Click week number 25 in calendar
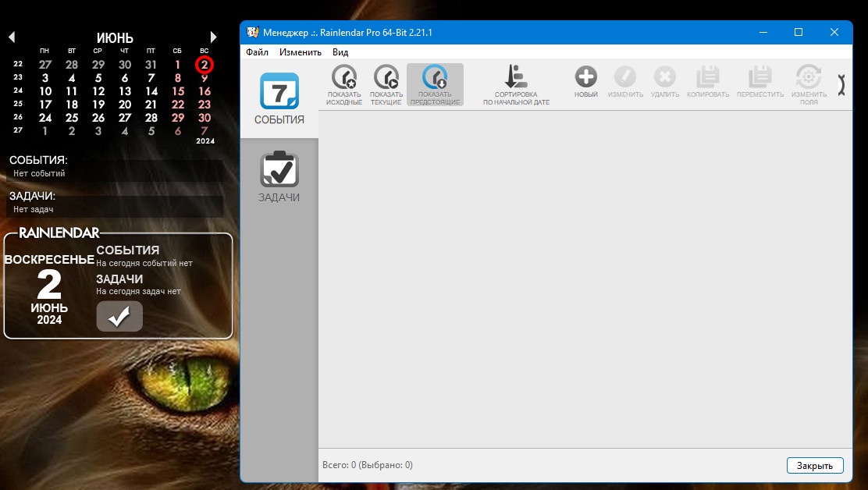 pyautogui.click(x=18, y=104)
